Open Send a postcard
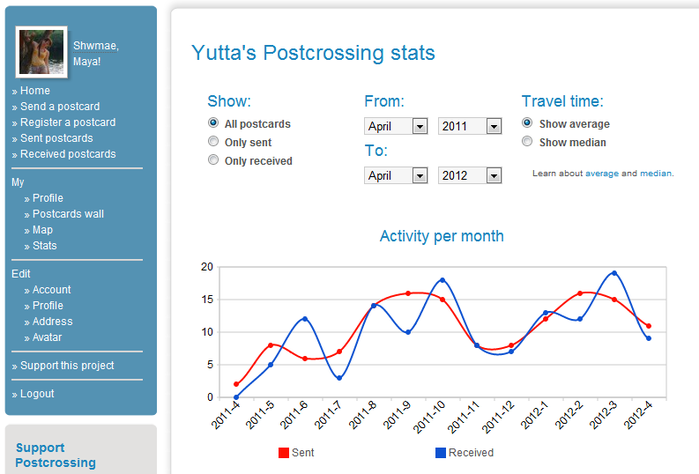Screen dimensions: 699x474 (x=60, y=107)
